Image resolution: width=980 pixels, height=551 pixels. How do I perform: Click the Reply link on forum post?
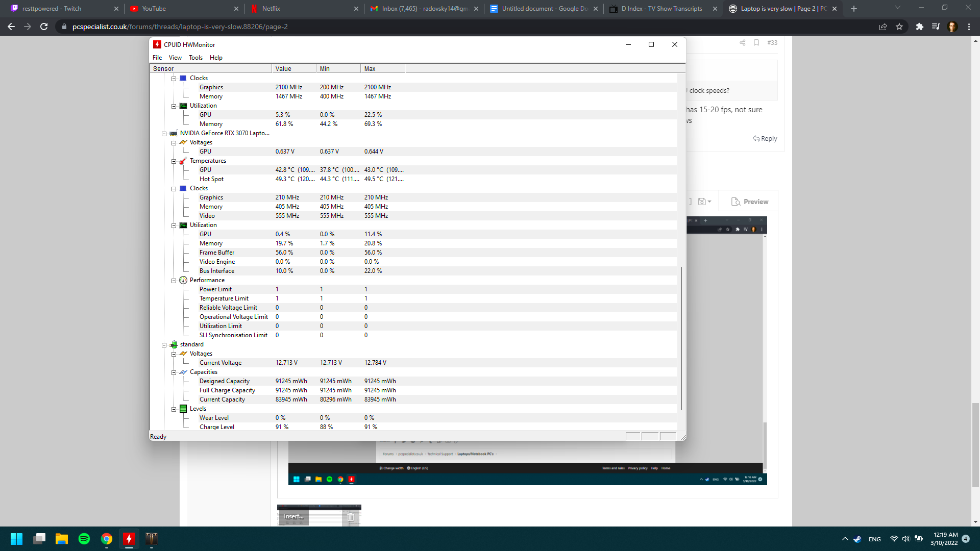tap(765, 139)
